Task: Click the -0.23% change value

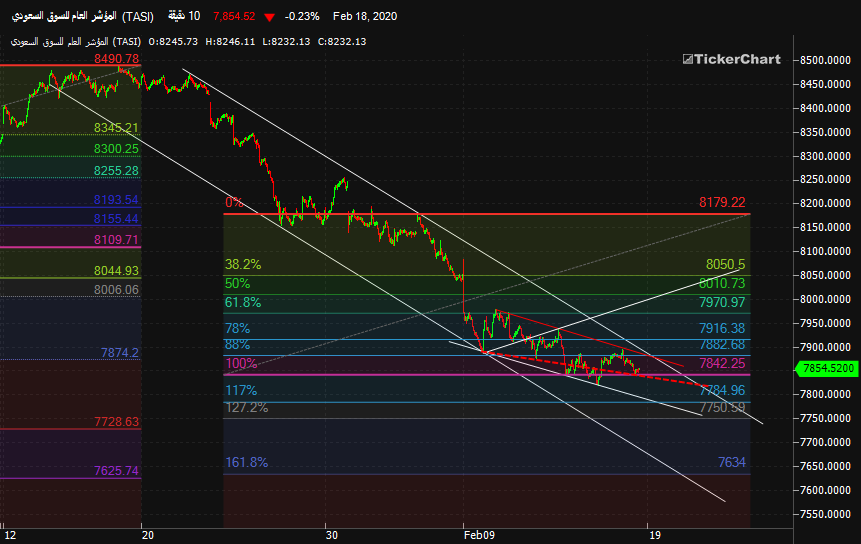Action: pos(301,16)
